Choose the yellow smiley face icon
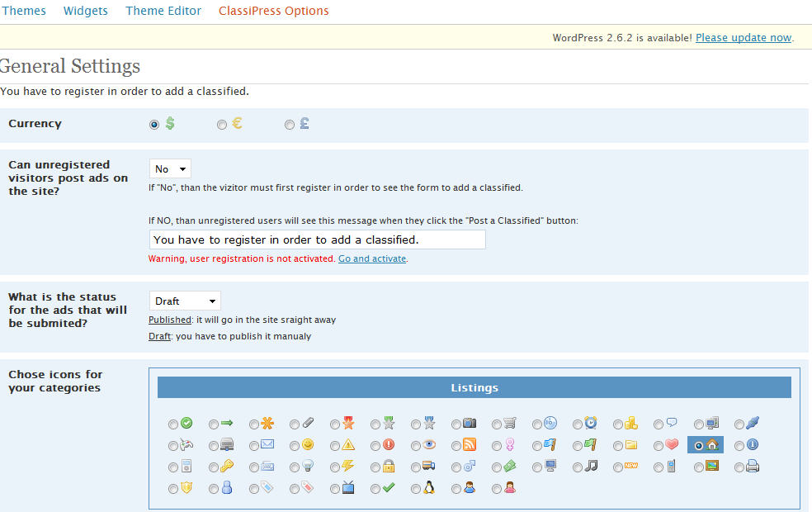The height and width of the screenshot is (512, 812). point(308,444)
